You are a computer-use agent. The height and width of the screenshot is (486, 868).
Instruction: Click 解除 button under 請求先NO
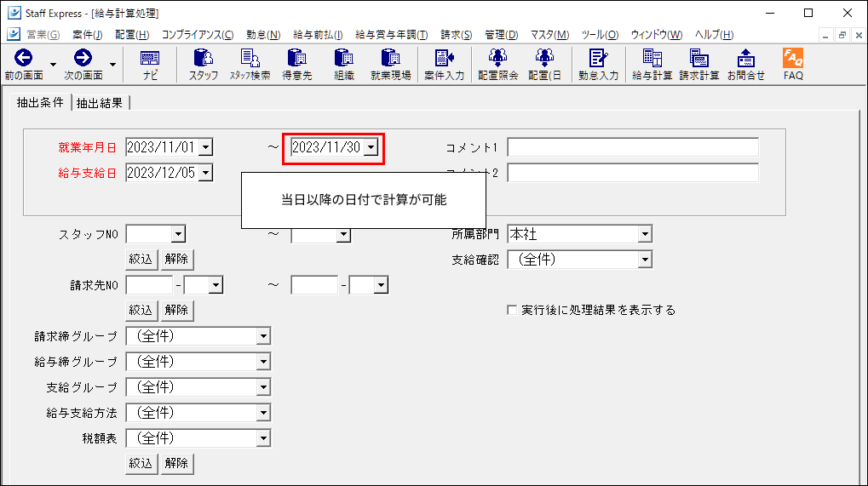(176, 311)
